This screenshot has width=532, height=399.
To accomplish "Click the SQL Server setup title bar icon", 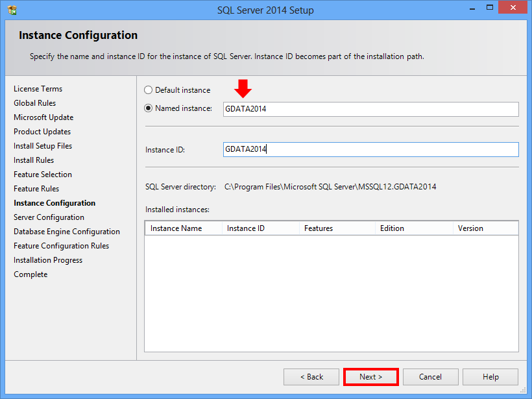I will tap(12, 10).
